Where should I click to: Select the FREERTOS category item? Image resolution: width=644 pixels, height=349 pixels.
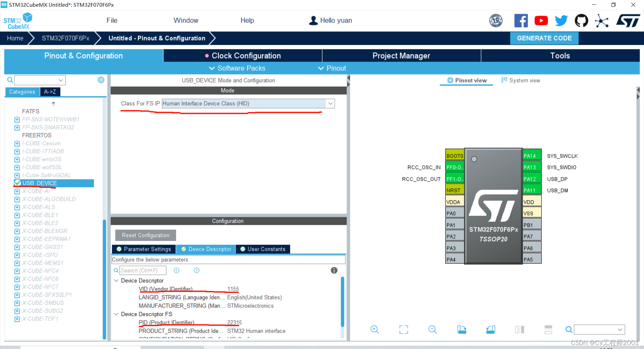tap(37, 135)
